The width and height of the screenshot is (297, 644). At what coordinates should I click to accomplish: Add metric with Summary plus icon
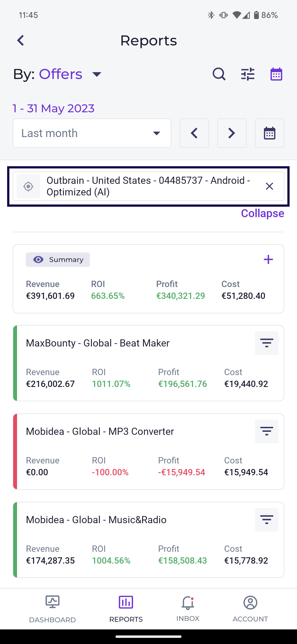[268, 260]
